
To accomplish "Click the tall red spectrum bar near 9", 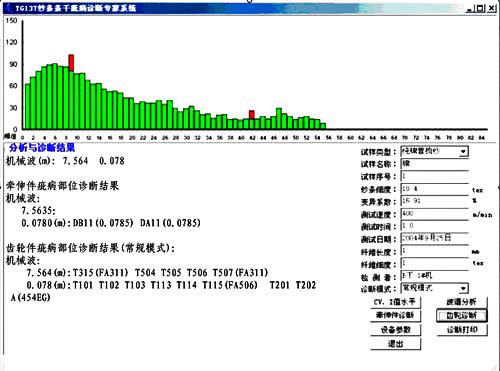I will pos(71,63).
